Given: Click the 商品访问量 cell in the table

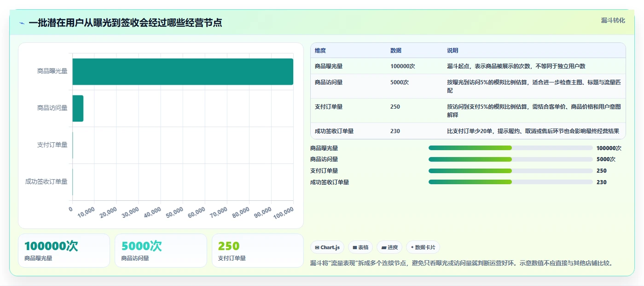Looking at the screenshot, I should tap(329, 82).
